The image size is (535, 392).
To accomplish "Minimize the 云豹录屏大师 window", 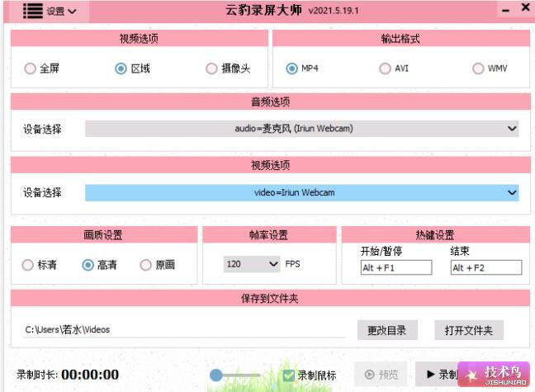I will point(505,11).
